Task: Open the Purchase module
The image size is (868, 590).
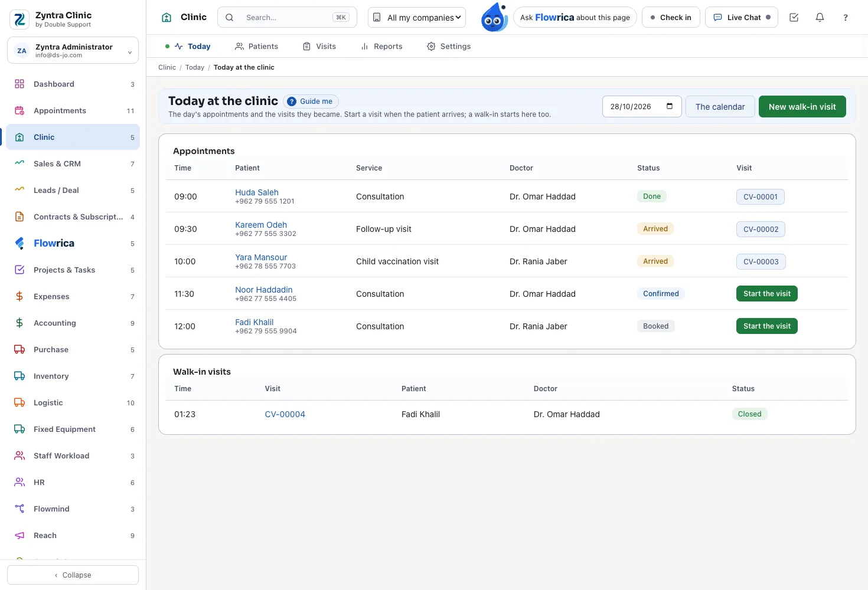Action: point(73,350)
